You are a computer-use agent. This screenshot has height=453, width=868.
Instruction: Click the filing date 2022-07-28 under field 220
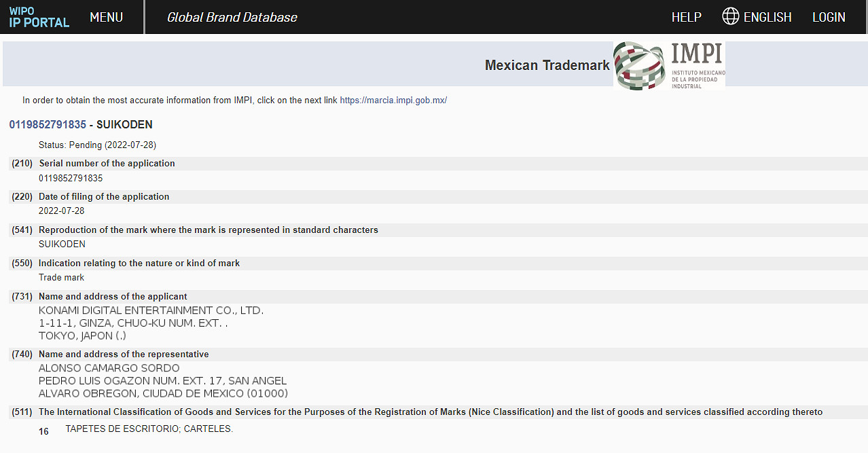[62, 211]
